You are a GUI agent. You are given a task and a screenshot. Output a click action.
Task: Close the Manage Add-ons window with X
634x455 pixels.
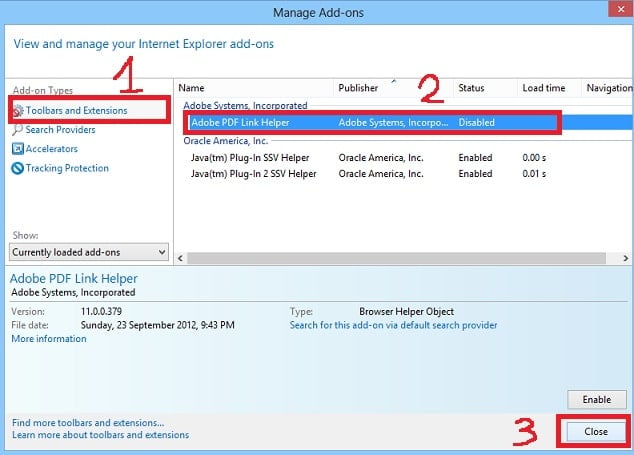coord(621,9)
